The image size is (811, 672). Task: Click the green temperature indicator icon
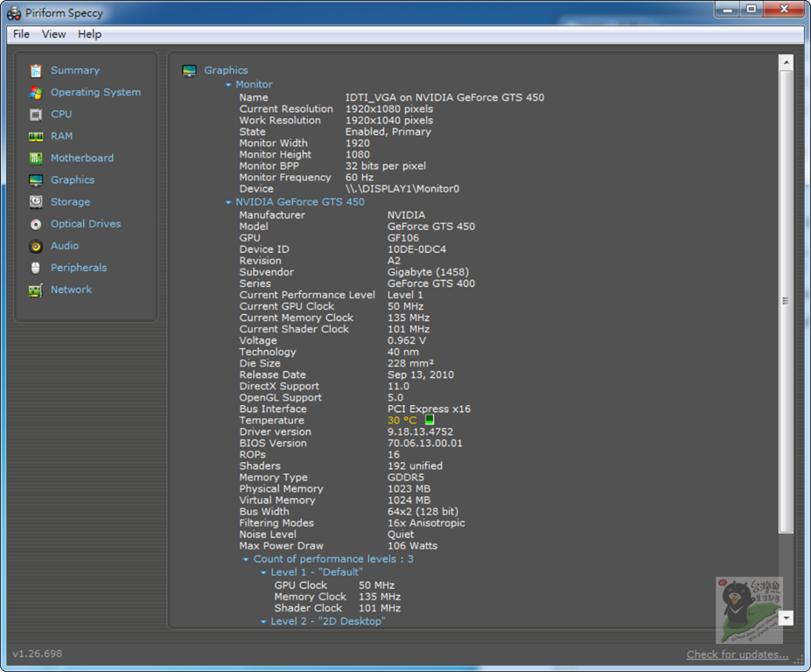pyautogui.click(x=430, y=419)
